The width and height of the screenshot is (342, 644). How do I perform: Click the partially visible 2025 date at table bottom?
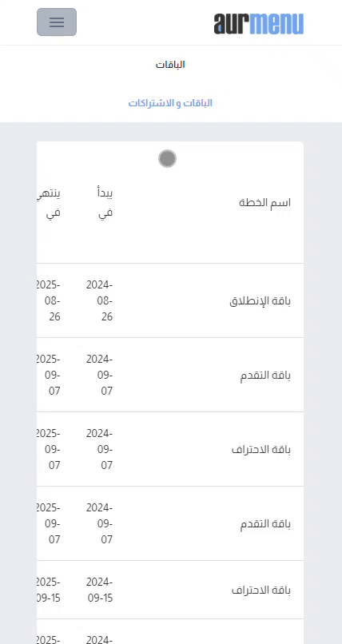coord(49,639)
